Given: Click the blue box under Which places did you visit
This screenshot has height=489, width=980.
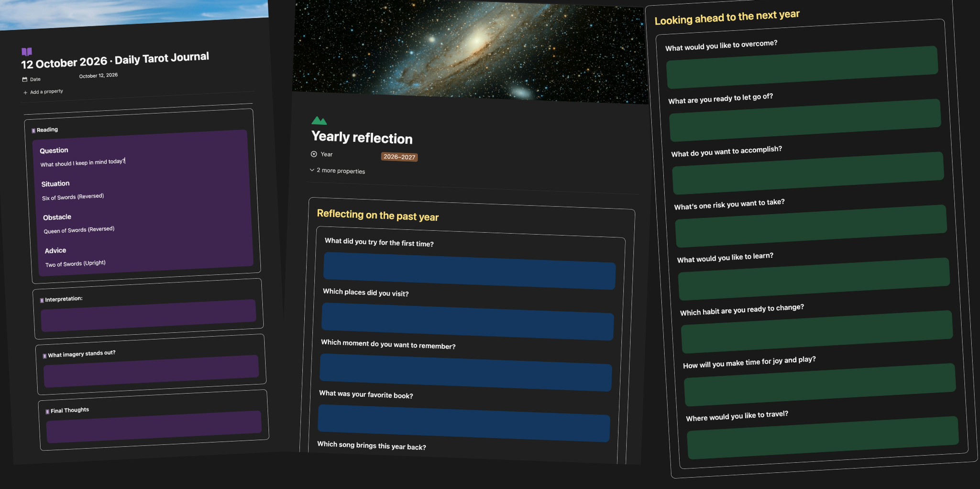Looking at the screenshot, I should coord(467,322).
